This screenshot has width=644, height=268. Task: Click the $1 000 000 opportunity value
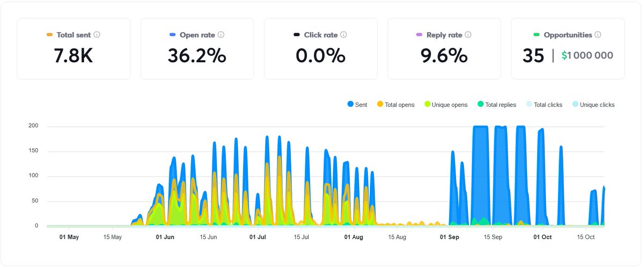(587, 55)
